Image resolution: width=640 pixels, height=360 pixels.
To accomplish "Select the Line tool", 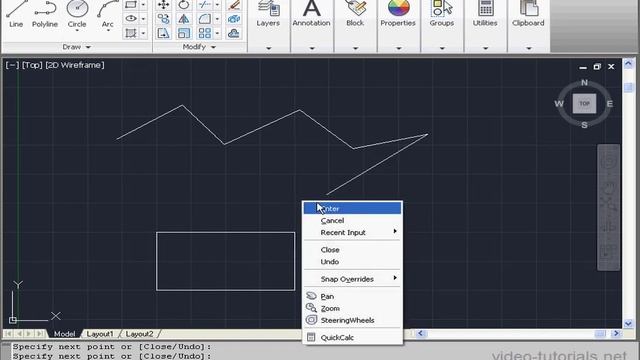I will click(x=16, y=14).
